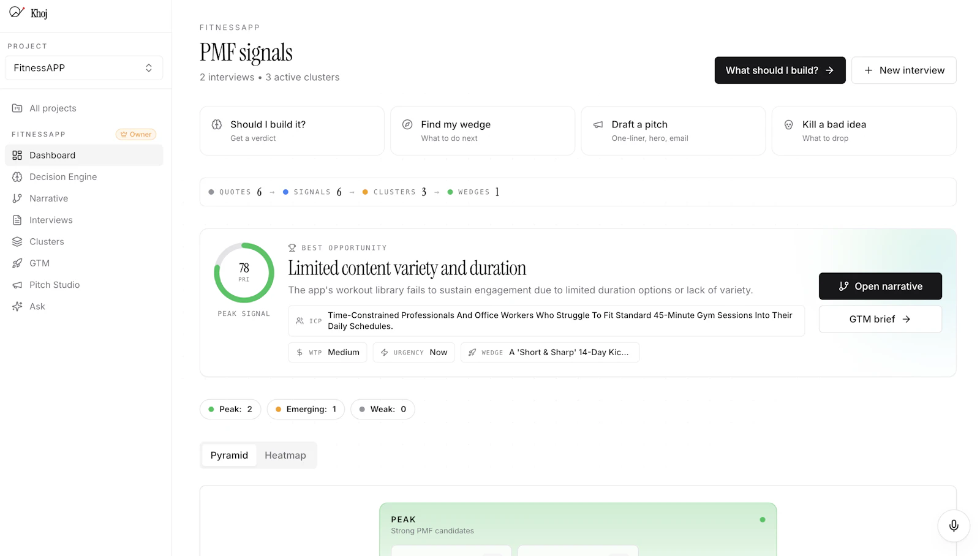Click Open narrative button

coord(880,286)
